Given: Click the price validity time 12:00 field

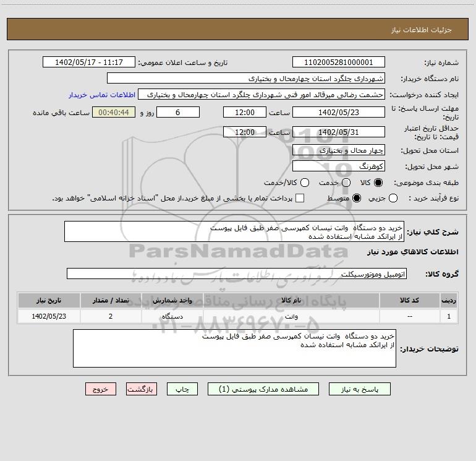Looking at the screenshot, I should [245, 132].
